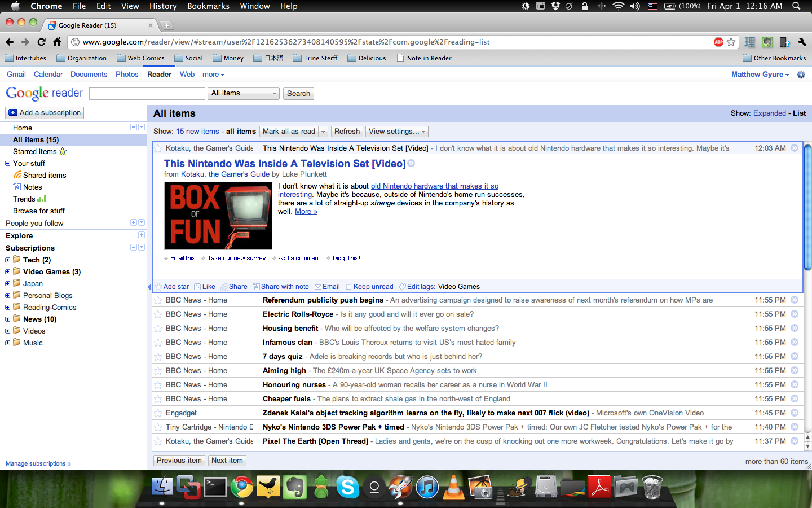Click the Reader search input field
The image size is (812, 508).
[147, 94]
